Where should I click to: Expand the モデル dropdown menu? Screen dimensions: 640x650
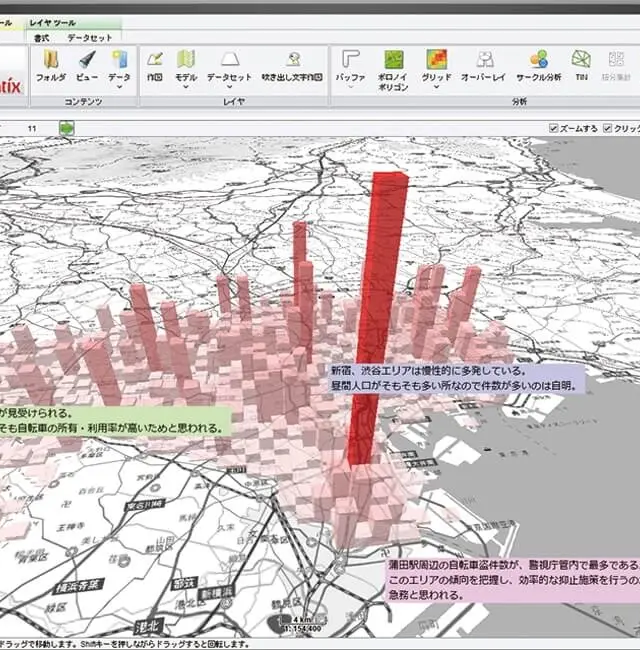[x=186, y=87]
